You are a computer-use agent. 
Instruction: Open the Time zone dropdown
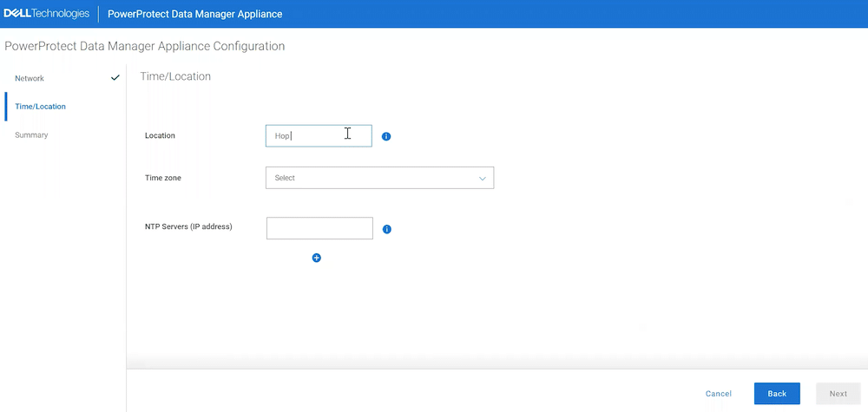[380, 178]
